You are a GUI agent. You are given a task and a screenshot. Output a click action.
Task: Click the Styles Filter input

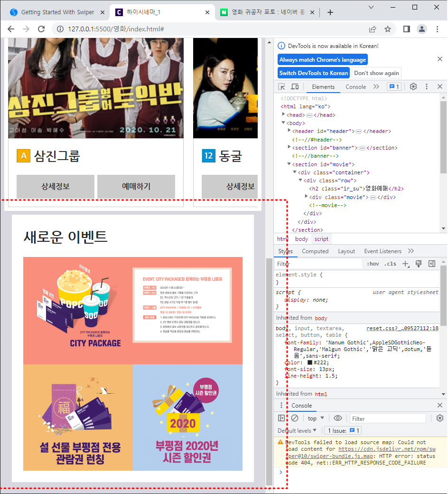pyautogui.click(x=318, y=264)
